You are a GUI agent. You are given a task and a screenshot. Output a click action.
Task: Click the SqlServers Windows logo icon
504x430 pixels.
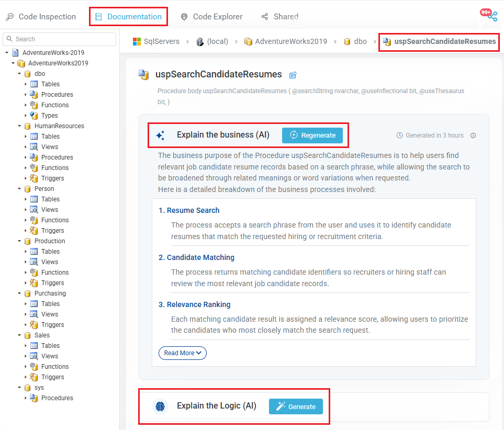click(x=137, y=41)
